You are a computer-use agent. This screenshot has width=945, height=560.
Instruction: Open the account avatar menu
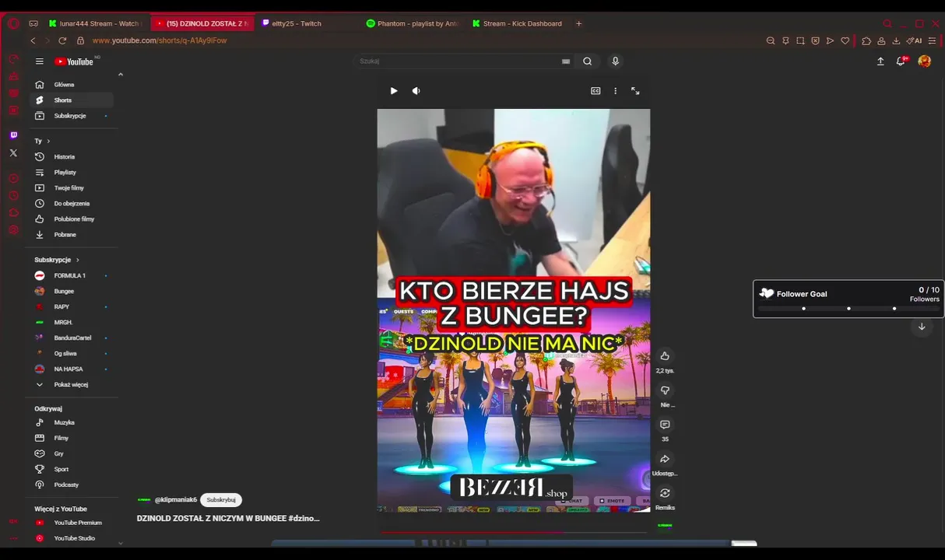925,61
